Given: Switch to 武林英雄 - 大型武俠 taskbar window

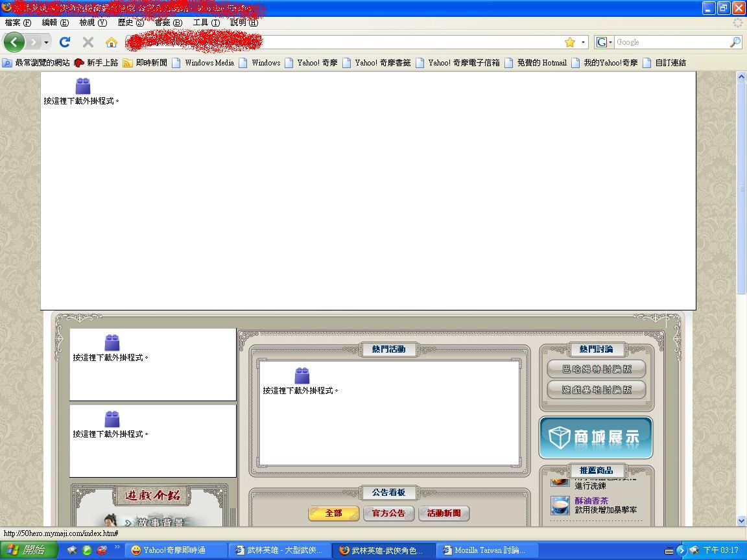Looking at the screenshot, I should click(x=279, y=550).
